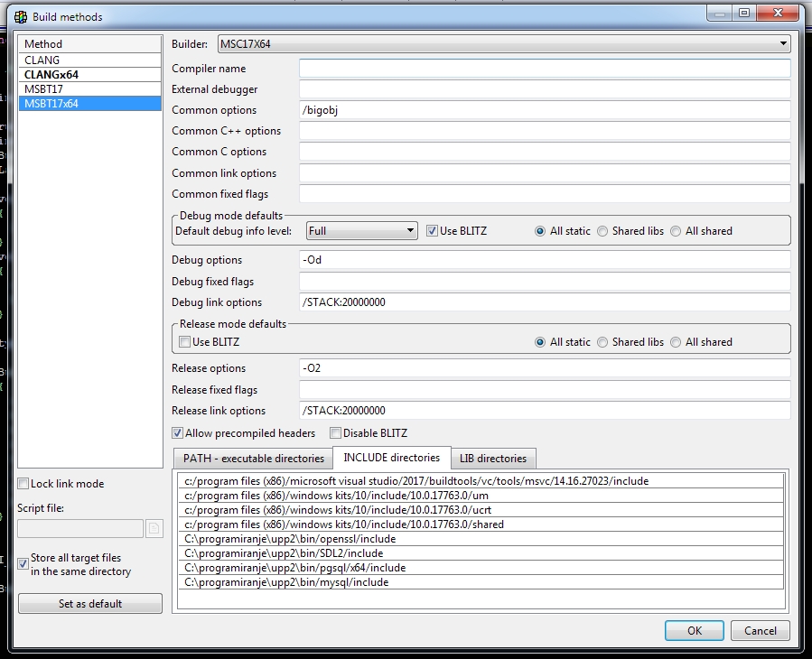
Task: Click the script file browse icon
Action: point(154,528)
